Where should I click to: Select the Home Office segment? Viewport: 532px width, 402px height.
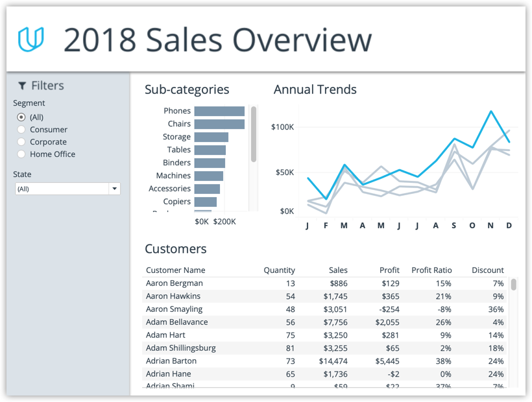pyautogui.click(x=21, y=154)
